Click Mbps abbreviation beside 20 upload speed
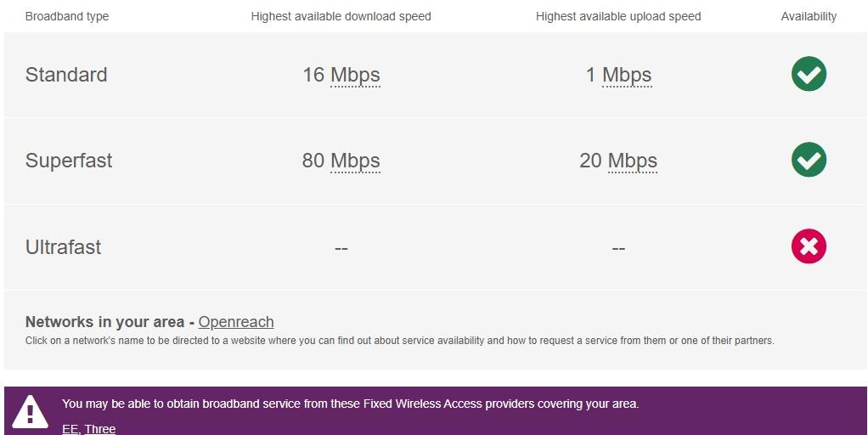This screenshot has width=868, height=435. coord(633,161)
